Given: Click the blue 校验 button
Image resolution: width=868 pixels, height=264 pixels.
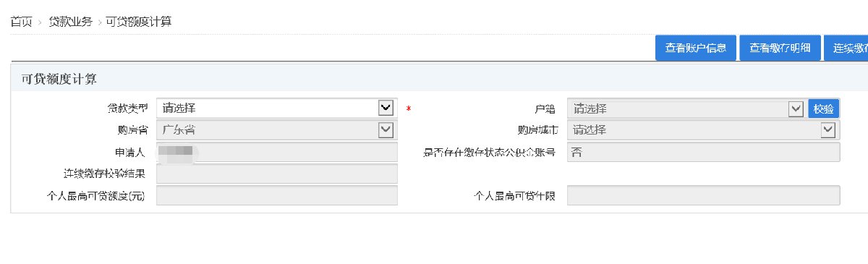Looking at the screenshot, I should tap(823, 108).
